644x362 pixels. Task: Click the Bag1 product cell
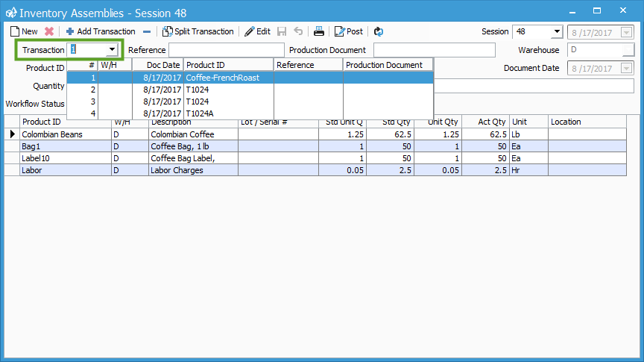pos(66,146)
